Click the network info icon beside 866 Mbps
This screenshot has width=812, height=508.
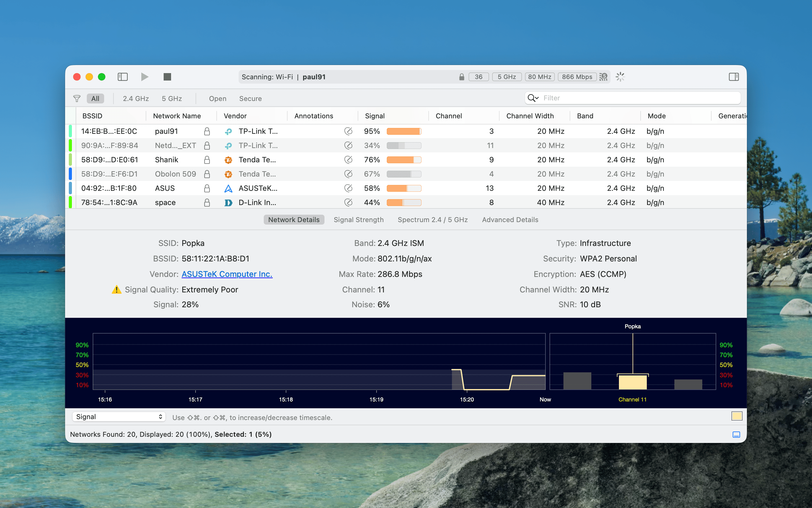click(604, 77)
